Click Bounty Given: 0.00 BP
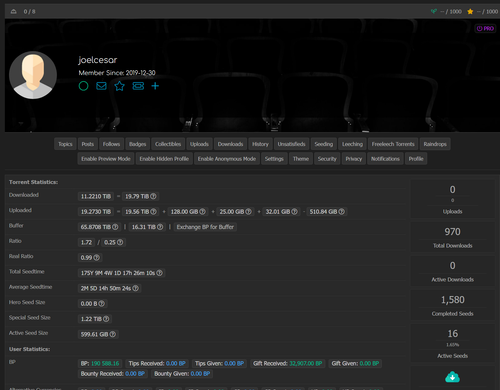The height and width of the screenshot is (390, 500). click(x=182, y=374)
